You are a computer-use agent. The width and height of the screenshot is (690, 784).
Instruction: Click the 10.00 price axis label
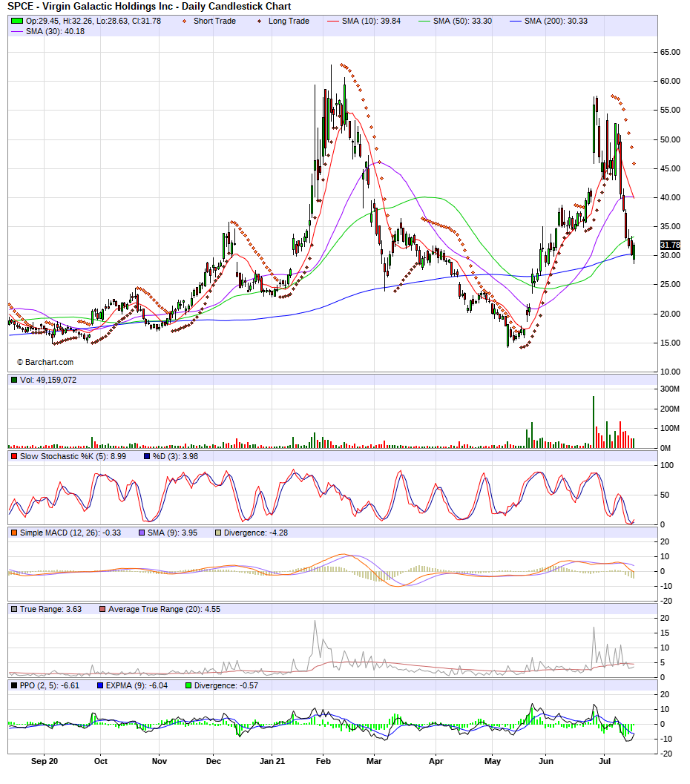(670, 372)
